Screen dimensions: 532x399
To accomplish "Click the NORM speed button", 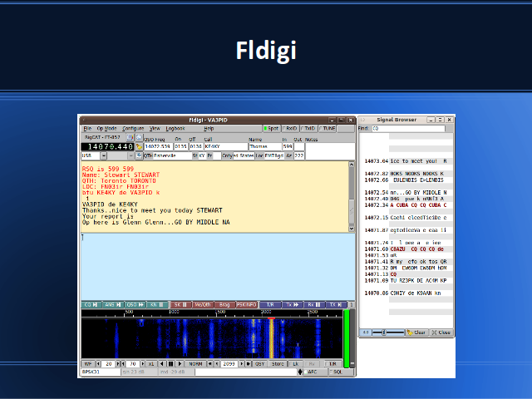I will click(x=195, y=364).
